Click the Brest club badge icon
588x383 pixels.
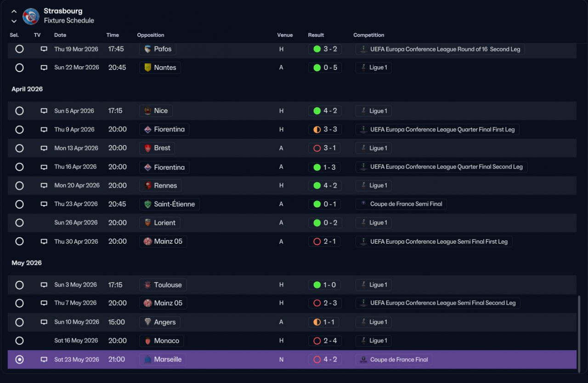[148, 148]
